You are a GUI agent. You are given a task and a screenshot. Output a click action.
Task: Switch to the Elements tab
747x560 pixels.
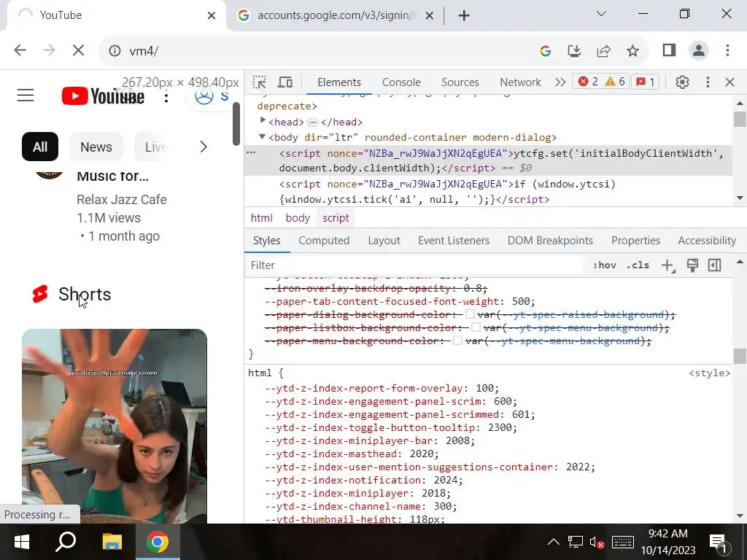339,82
